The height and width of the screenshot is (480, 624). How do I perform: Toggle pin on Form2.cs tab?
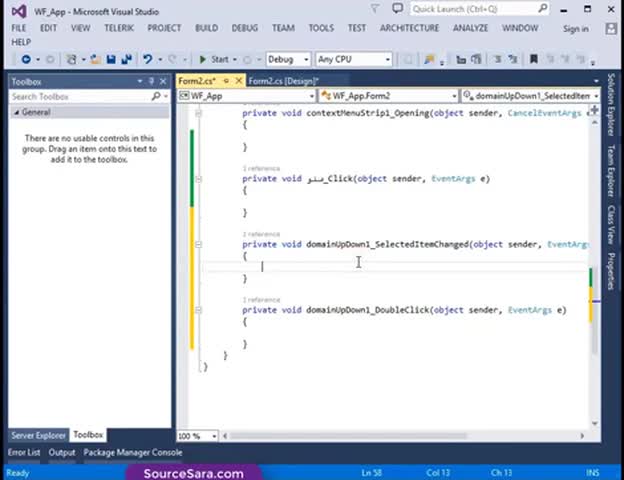(x=226, y=81)
